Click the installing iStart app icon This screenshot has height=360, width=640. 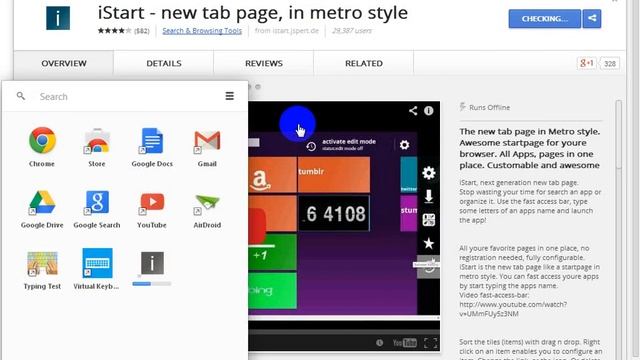coord(152,263)
